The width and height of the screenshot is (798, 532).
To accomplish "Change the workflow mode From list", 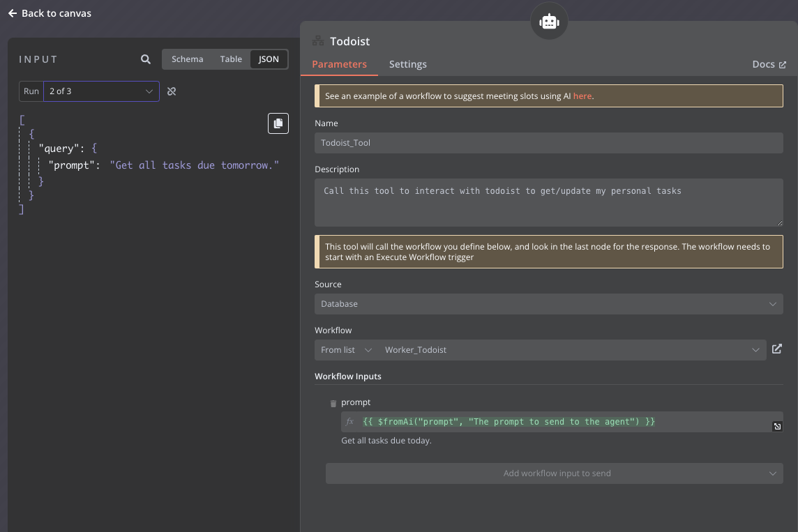I will click(346, 350).
